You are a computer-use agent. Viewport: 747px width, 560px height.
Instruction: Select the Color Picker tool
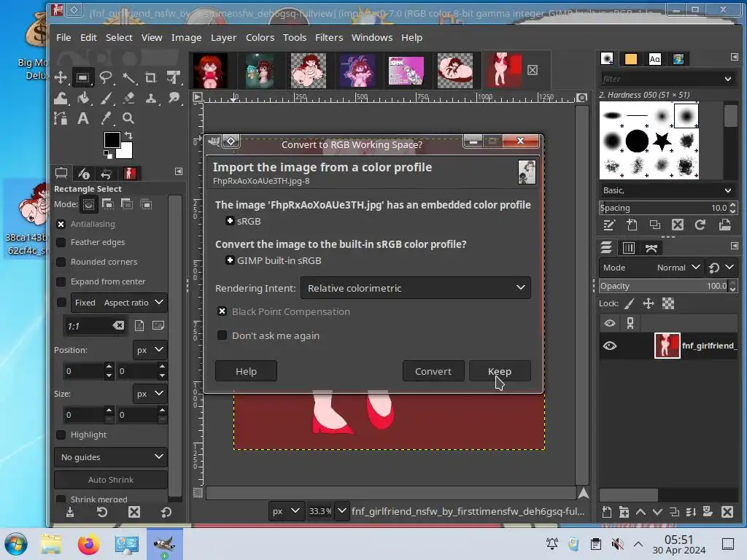click(105, 118)
